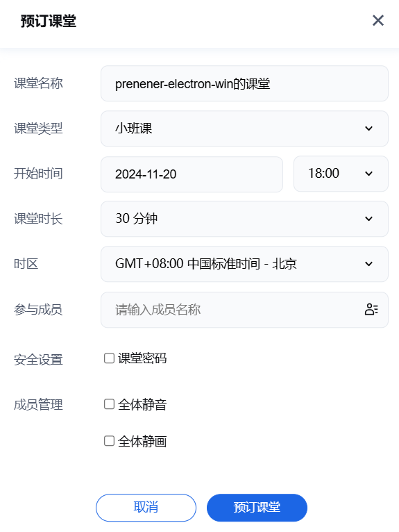Click the 全体静音 label text
The height and width of the screenshot is (532, 399).
coord(142,404)
